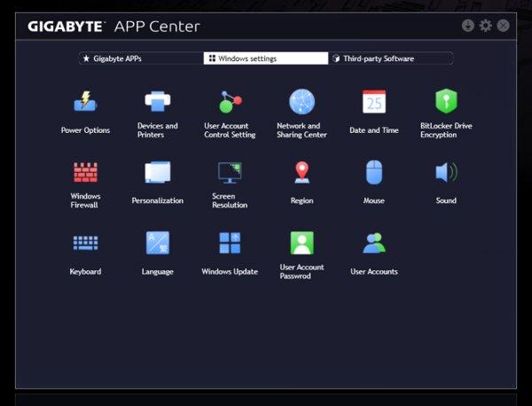
Task: Launch User Account Control Setting icon
Action: tap(230, 101)
